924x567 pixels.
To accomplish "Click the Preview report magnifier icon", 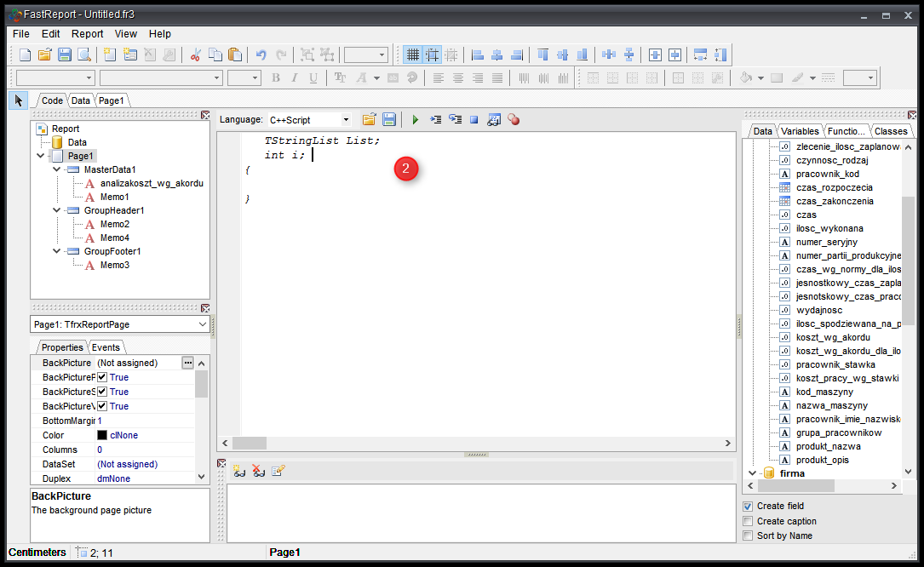I will coord(84,54).
